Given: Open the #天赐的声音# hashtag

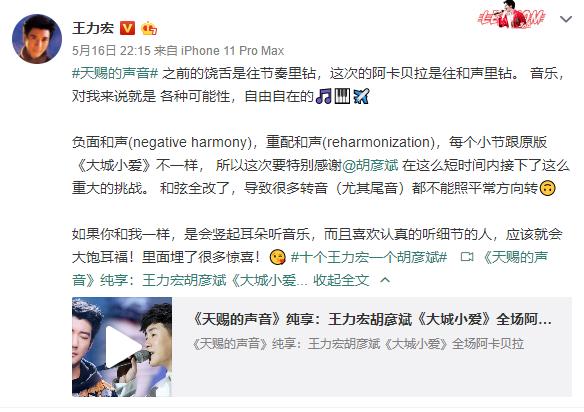Looking at the screenshot, I should click(x=115, y=73).
